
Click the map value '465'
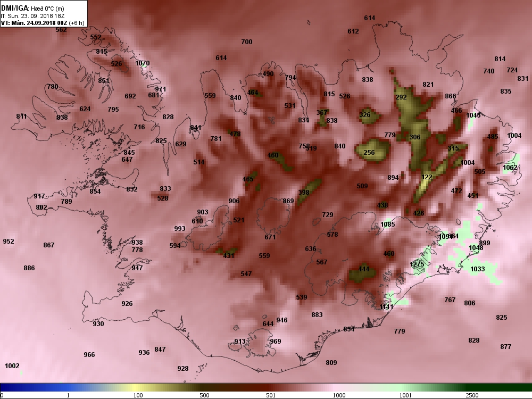click(248, 179)
